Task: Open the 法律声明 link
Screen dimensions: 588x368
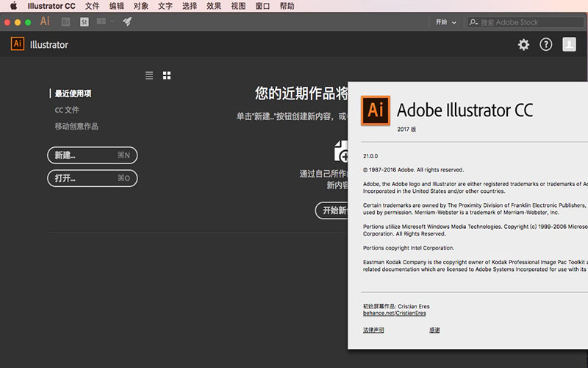Action: click(373, 330)
